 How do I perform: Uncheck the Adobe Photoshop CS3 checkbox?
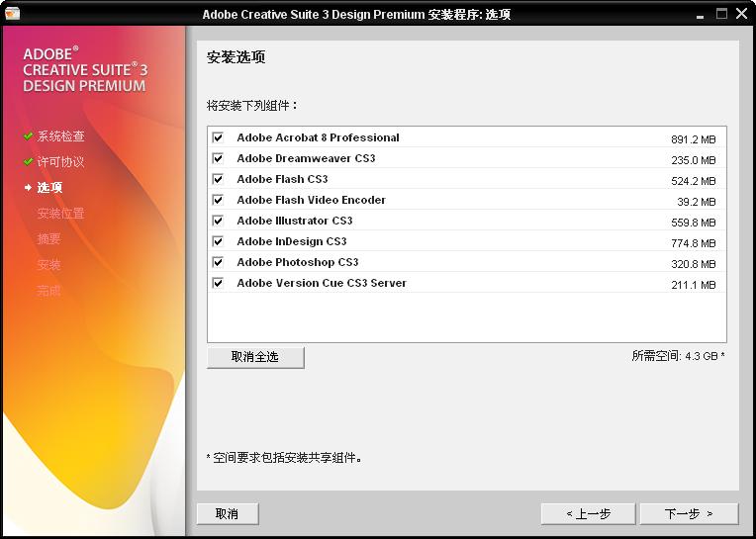218,263
